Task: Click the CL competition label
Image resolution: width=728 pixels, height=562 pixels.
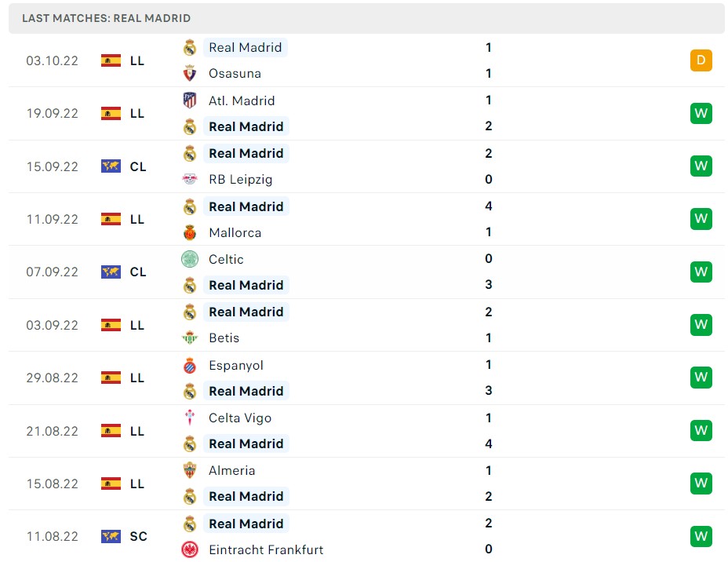Action: click(138, 166)
